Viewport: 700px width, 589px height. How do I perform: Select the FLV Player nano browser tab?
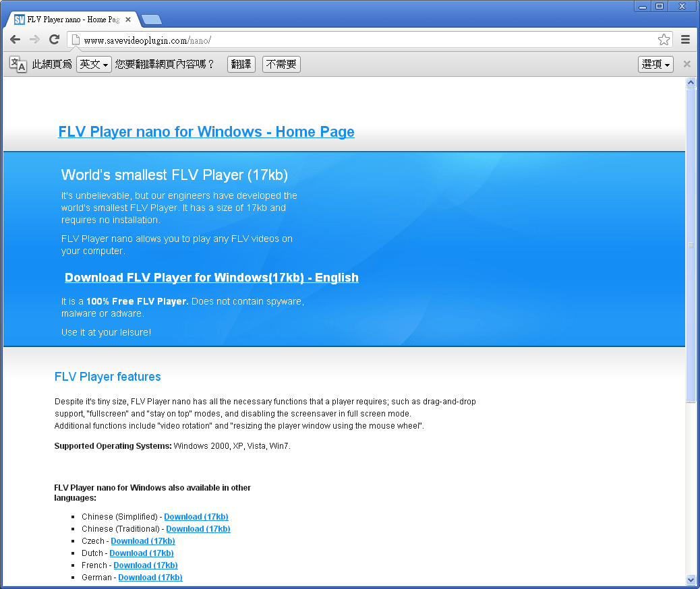(x=67, y=20)
